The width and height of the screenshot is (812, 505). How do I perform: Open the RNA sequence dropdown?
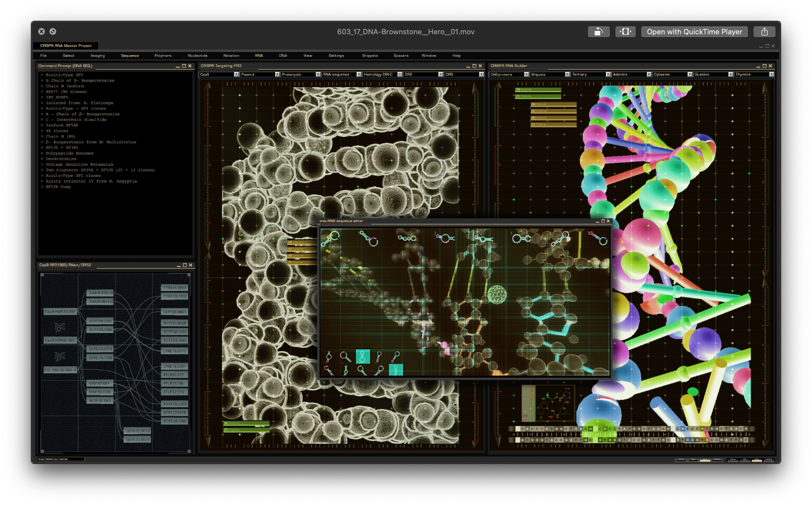click(342, 74)
